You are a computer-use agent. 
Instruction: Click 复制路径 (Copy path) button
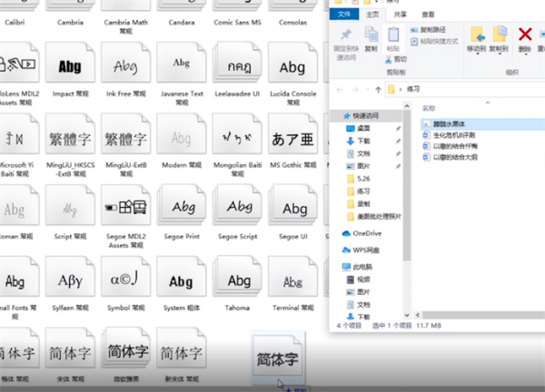click(428, 30)
